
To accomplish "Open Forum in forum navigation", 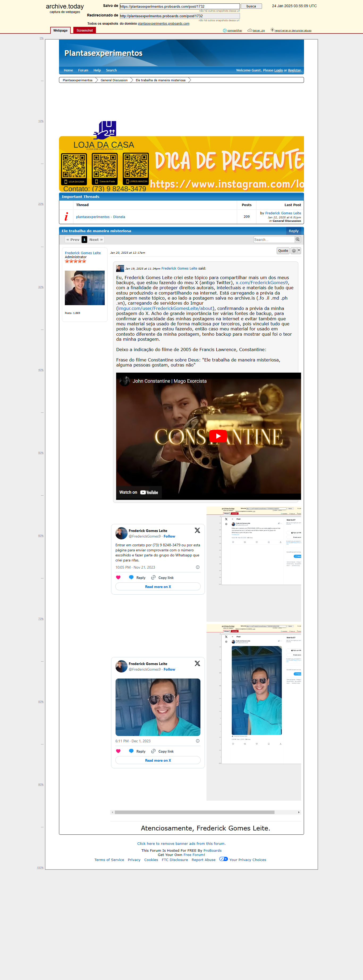I will click(83, 70).
